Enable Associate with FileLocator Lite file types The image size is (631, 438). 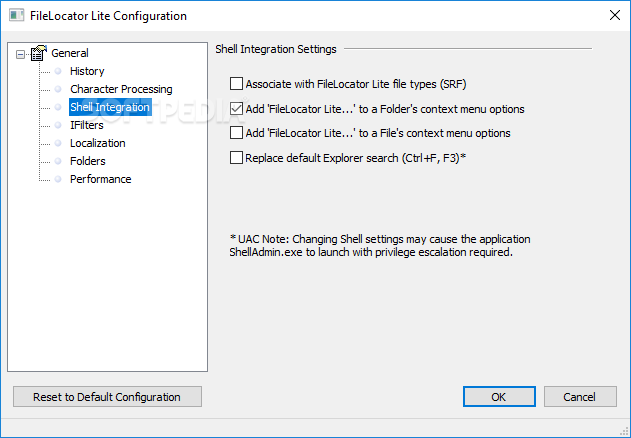(x=236, y=84)
